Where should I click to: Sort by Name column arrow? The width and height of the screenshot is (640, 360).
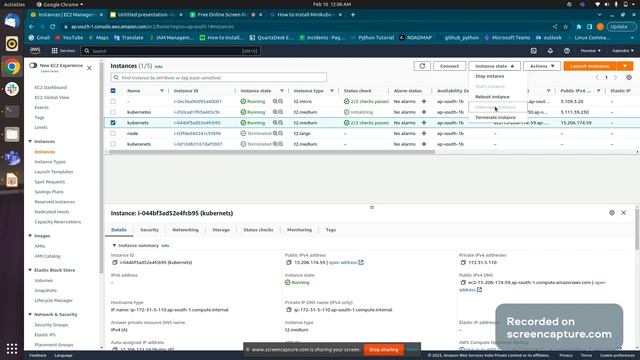coord(162,91)
